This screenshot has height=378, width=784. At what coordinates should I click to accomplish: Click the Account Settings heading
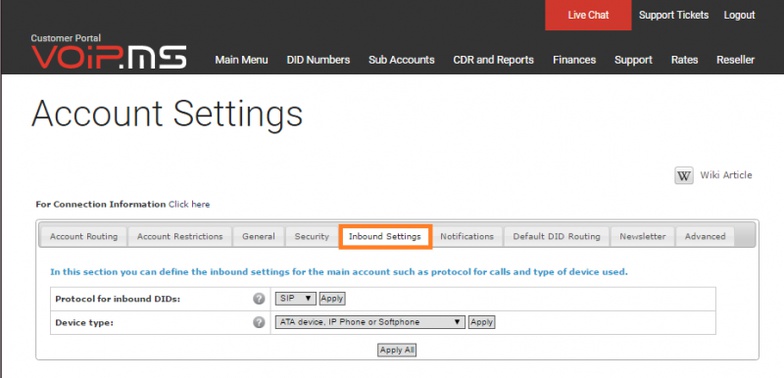point(167,114)
